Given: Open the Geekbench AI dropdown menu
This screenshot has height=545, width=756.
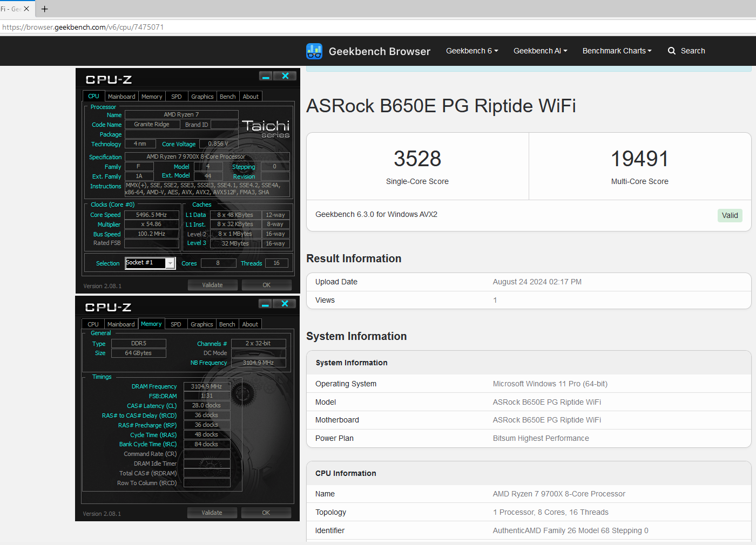Looking at the screenshot, I should (x=540, y=51).
